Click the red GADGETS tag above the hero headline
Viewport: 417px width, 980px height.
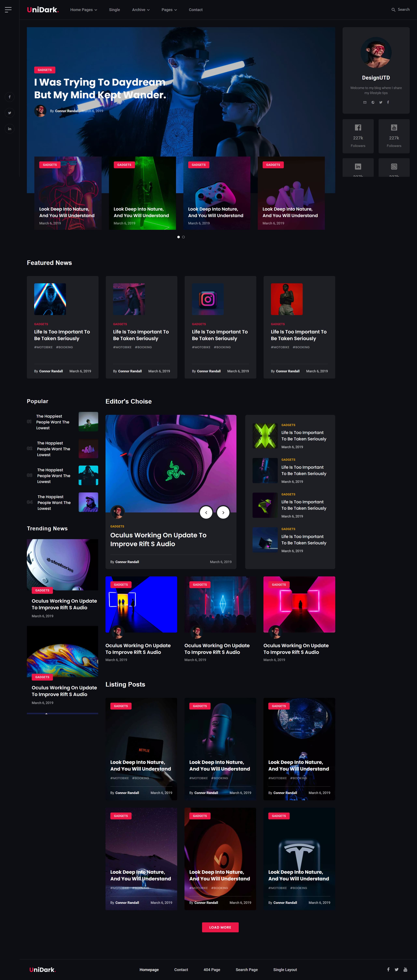click(x=45, y=70)
